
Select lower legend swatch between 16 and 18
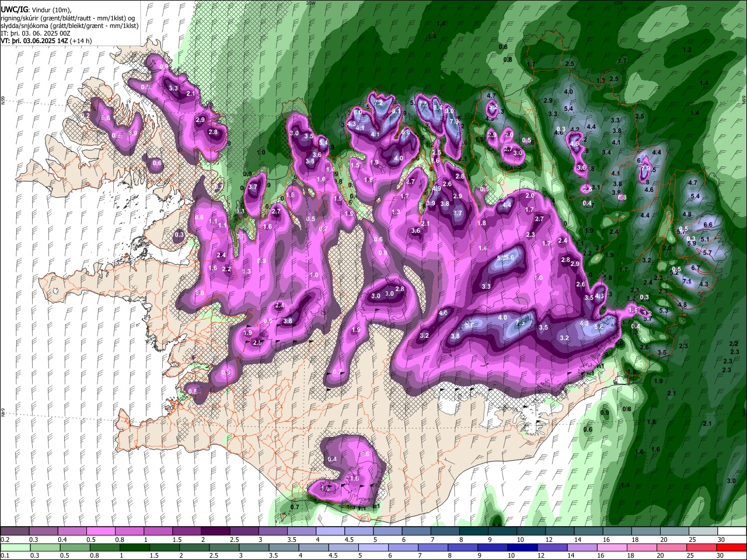pyautogui.click(x=612, y=547)
